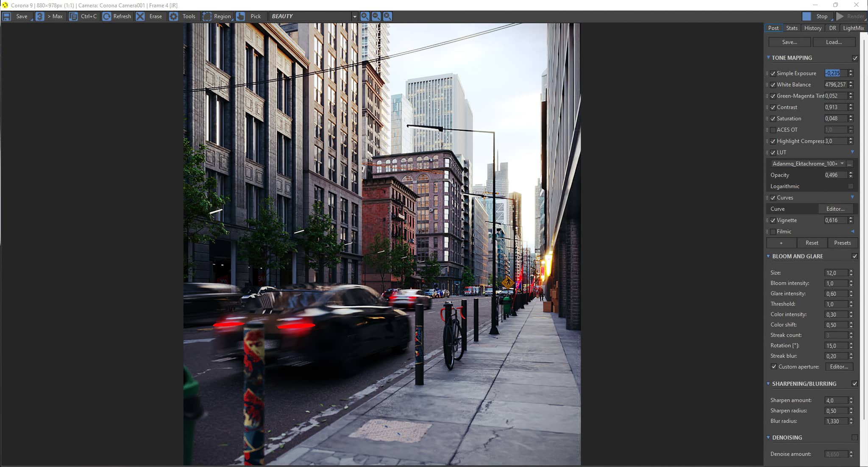868x467 pixels.
Task: Click the Stop render square icon
Action: pyautogui.click(x=807, y=16)
